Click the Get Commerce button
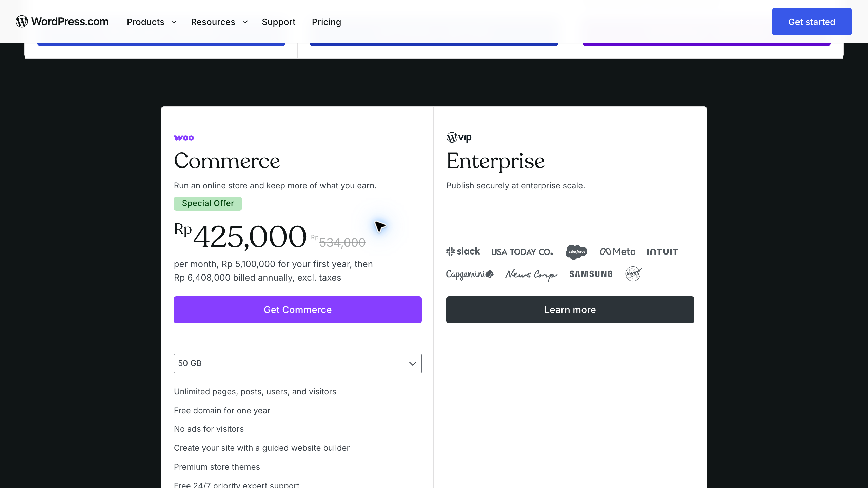 (297, 310)
